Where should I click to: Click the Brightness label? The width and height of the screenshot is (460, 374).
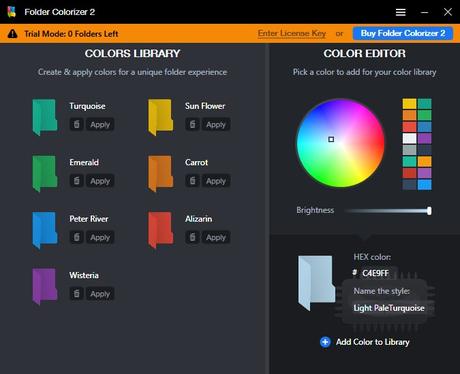pos(315,210)
